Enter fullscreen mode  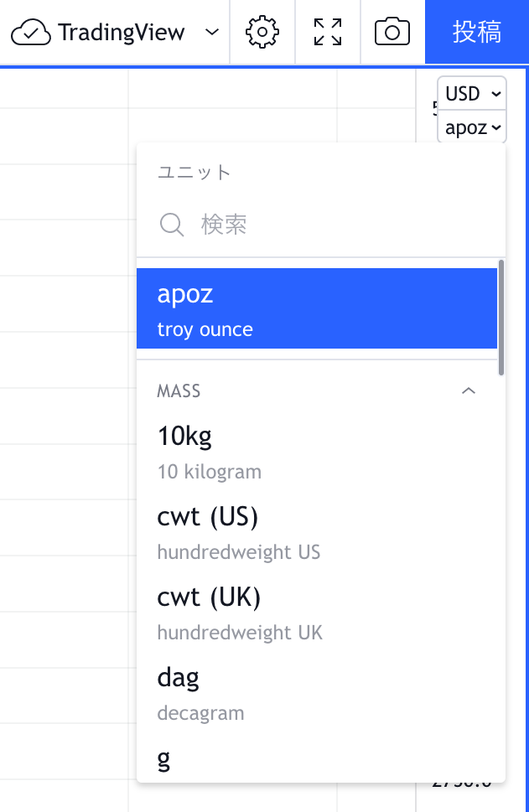tap(328, 33)
